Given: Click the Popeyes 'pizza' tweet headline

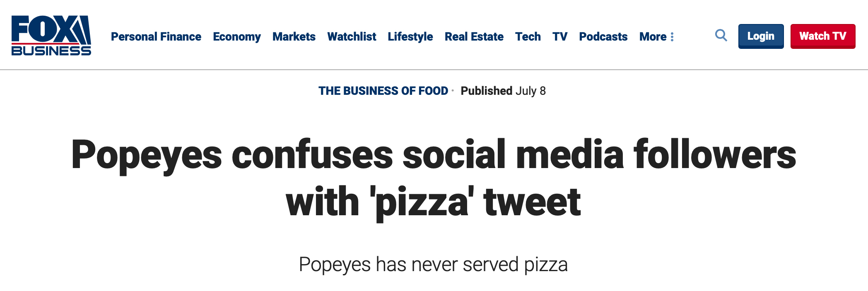Looking at the screenshot, I should [434, 178].
